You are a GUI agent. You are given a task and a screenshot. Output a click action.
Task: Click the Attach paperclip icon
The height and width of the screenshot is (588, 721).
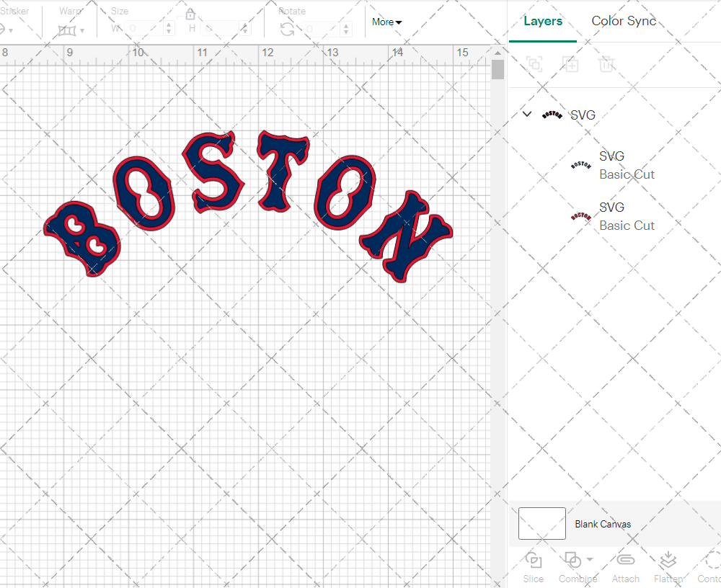click(625, 561)
